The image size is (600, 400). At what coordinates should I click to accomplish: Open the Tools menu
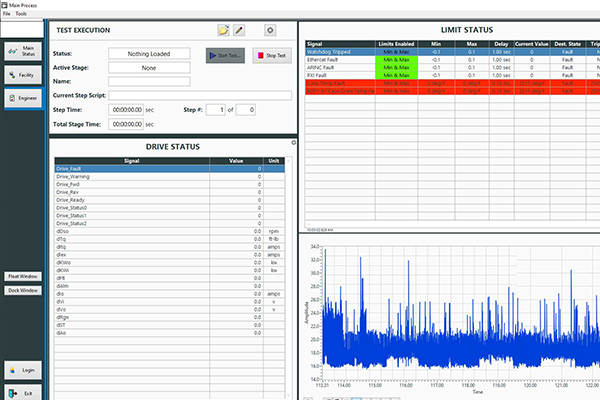point(21,13)
